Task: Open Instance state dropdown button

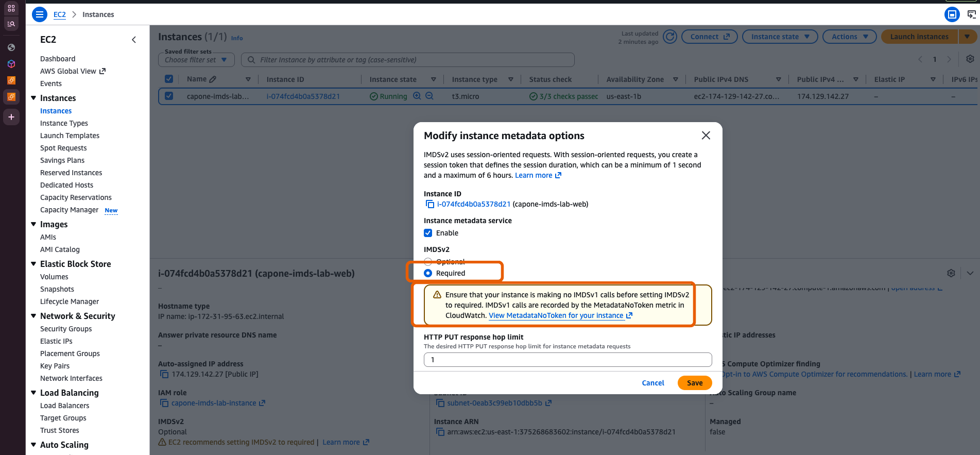Action: 780,37
